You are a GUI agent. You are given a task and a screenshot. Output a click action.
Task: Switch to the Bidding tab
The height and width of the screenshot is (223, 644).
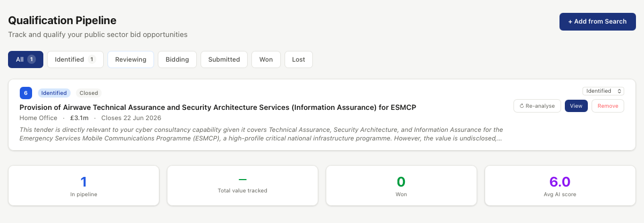(x=177, y=60)
